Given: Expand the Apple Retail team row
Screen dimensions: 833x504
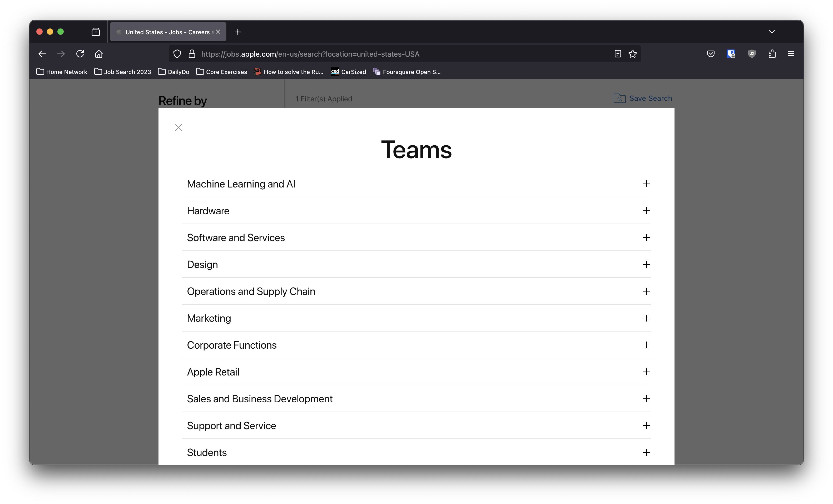Looking at the screenshot, I should pyautogui.click(x=646, y=372).
